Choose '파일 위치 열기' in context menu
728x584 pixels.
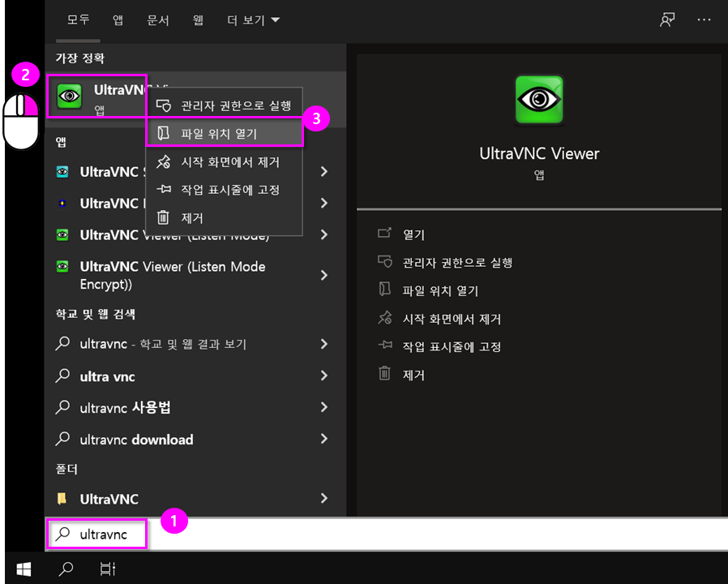[225, 134]
